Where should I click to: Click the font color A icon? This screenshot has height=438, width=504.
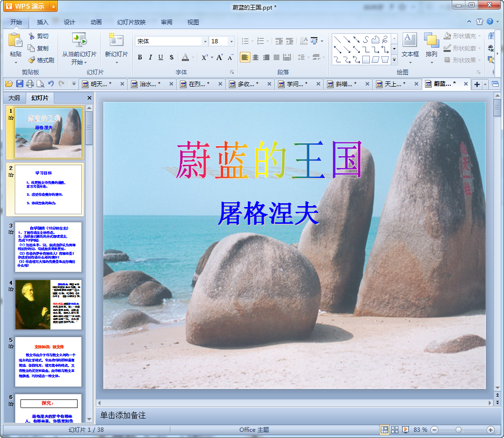click(x=185, y=57)
